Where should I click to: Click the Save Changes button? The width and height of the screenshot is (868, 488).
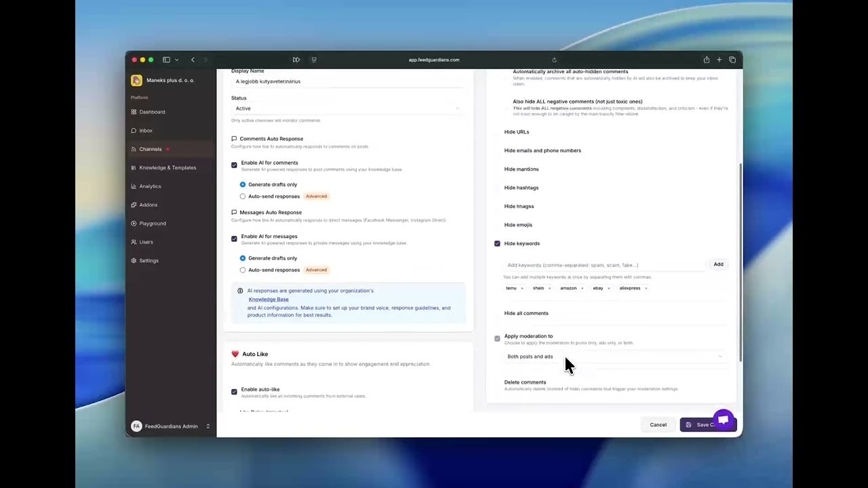click(x=707, y=425)
